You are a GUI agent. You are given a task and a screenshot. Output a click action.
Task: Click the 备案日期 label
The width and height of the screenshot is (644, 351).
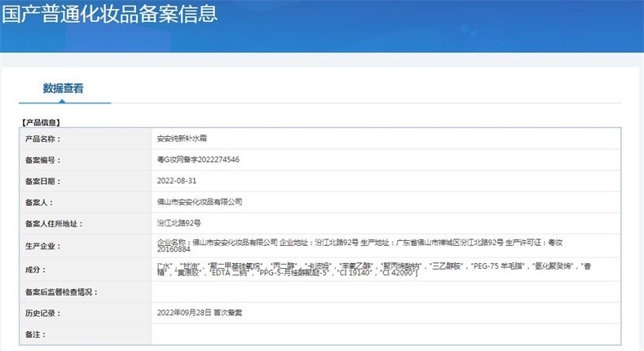tap(42, 182)
